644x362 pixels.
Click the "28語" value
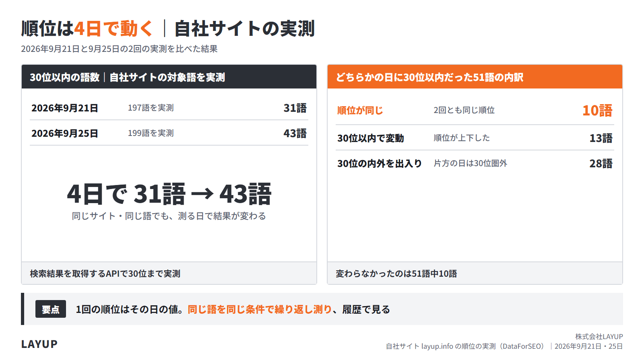click(x=601, y=163)
